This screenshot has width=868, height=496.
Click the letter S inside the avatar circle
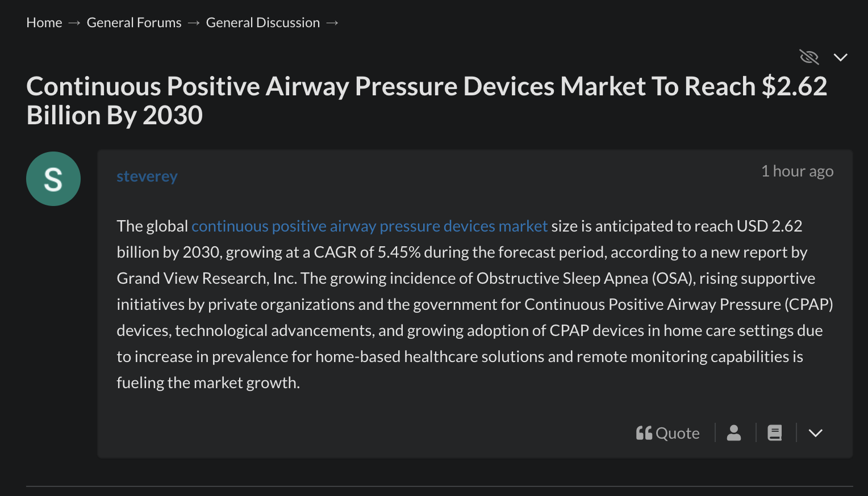[53, 179]
